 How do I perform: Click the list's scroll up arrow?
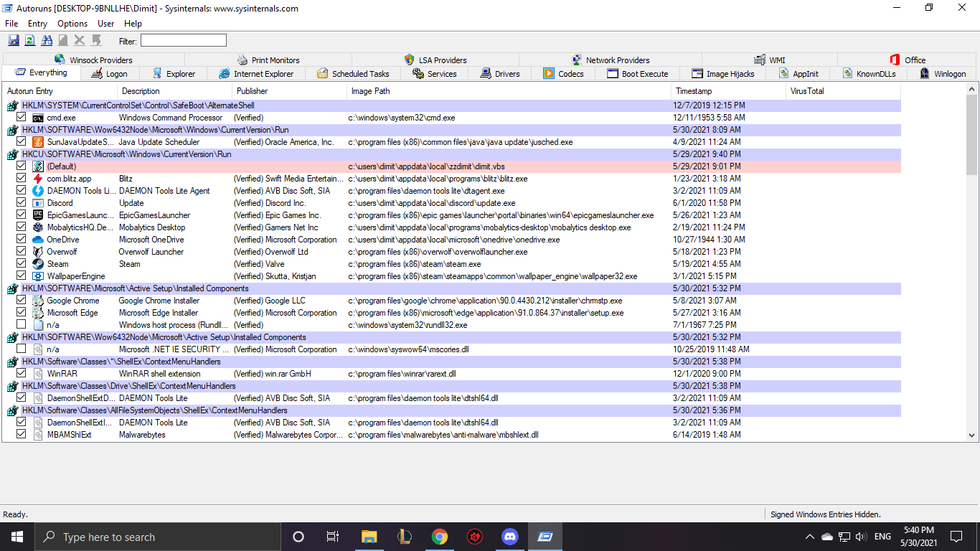pos(972,88)
